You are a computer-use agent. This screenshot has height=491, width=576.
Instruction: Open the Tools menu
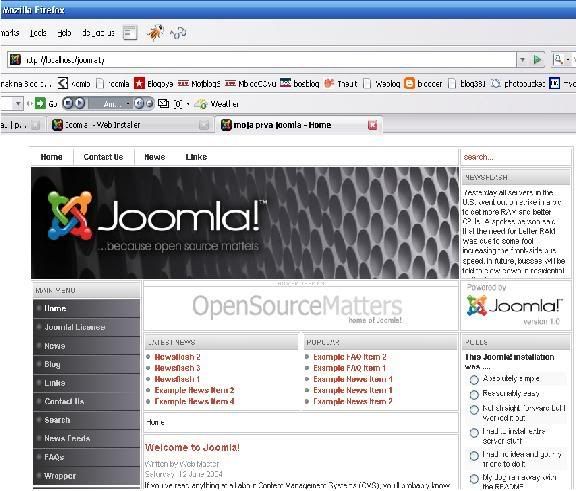pos(38,33)
